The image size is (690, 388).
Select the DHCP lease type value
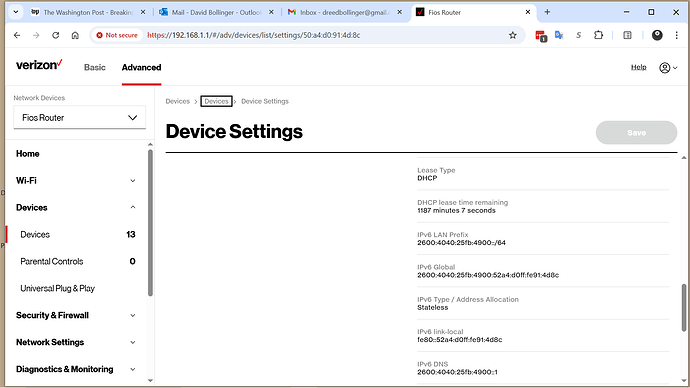click(427, 178)
